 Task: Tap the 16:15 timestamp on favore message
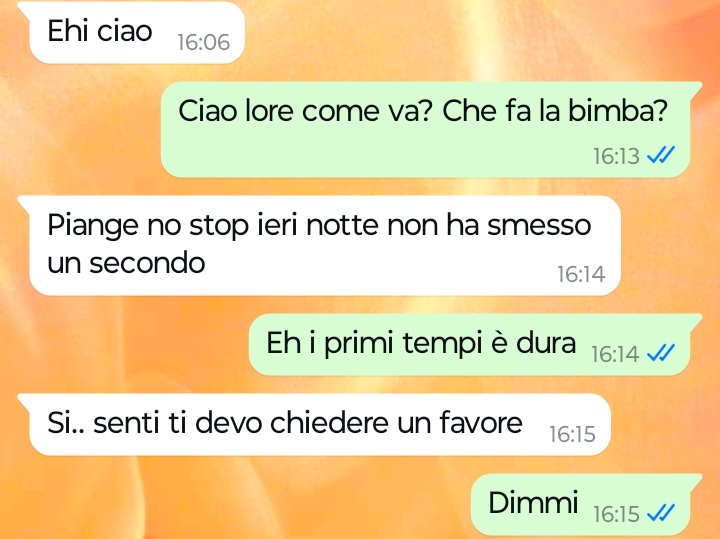coord(572,434)
